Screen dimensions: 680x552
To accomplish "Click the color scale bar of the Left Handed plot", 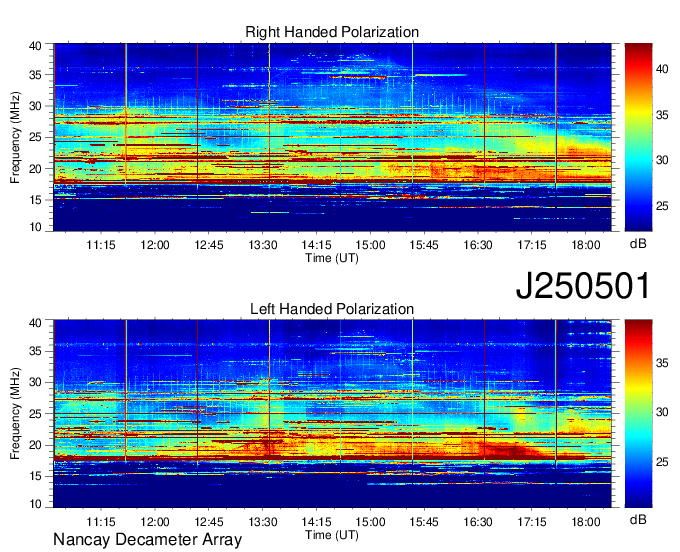I will pos(638,414).
